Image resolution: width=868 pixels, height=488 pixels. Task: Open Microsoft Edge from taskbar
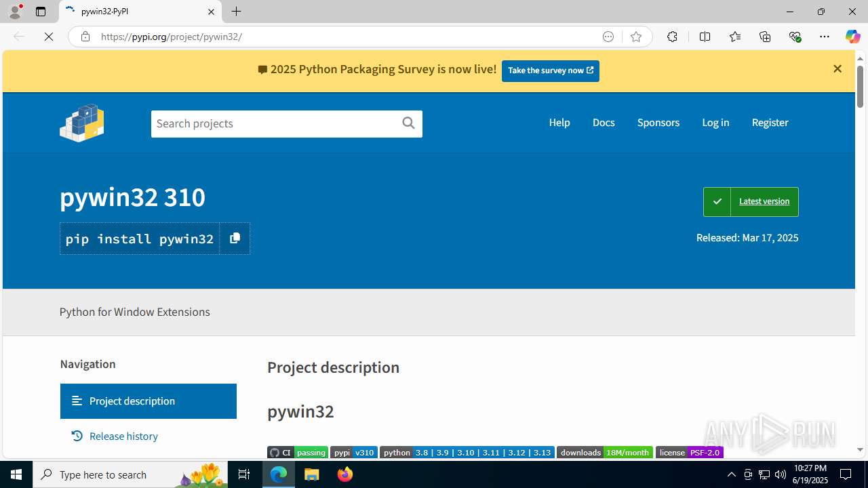point(279,474)
